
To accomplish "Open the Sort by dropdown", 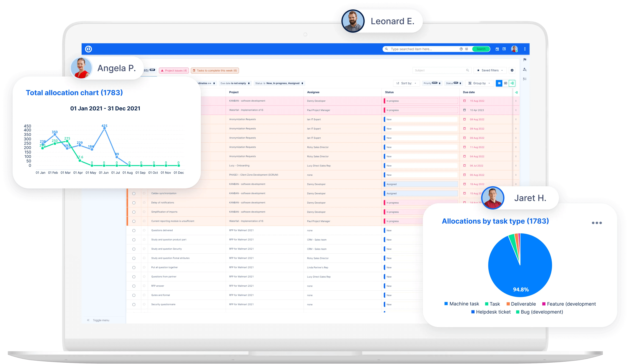I will 406,83.
